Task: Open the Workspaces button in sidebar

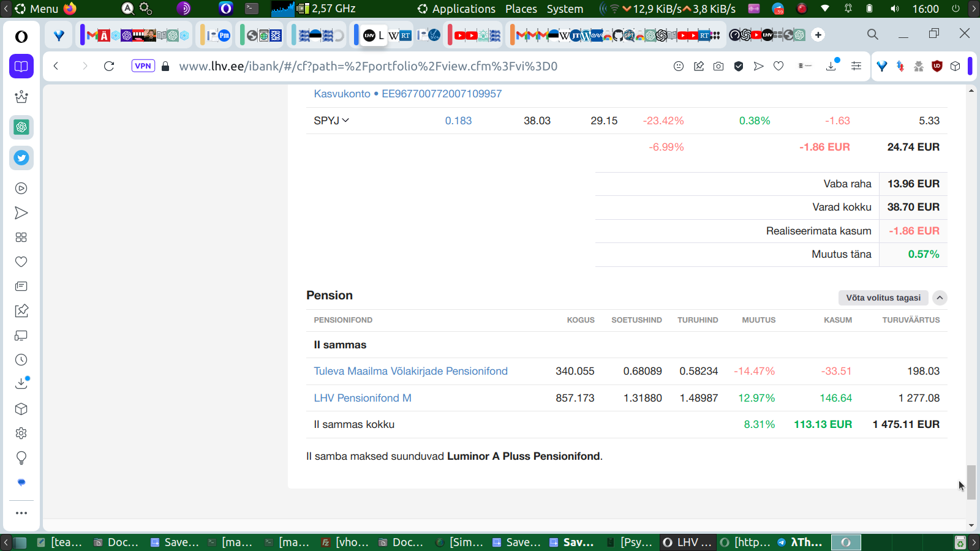Action: (21, 66)
